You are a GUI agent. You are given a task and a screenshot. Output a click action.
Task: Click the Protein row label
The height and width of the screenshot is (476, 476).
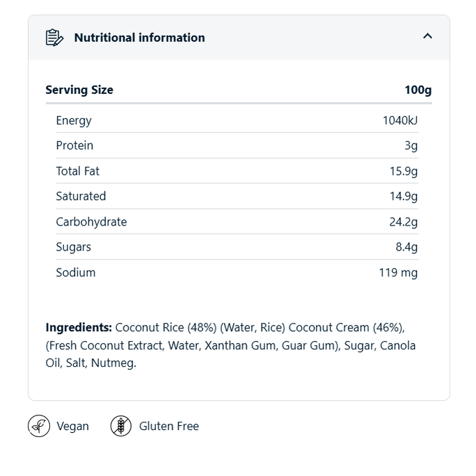coord(74,145)
